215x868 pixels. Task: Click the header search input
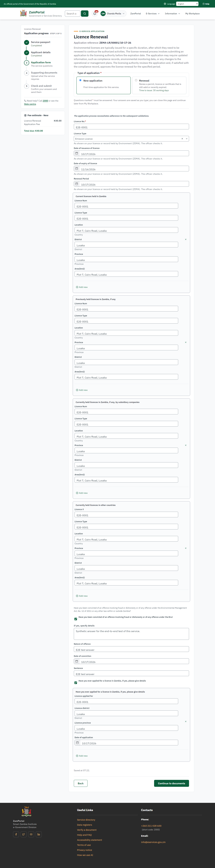click(x=72, y=14)
